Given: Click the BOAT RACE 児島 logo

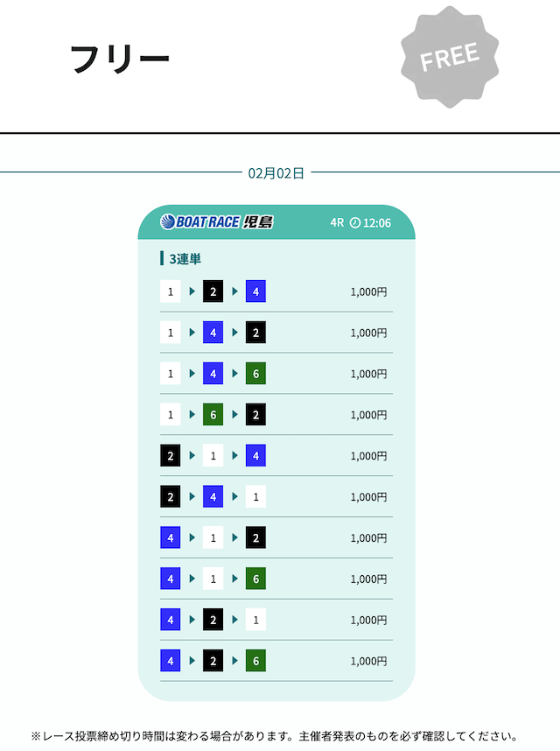Looking at the screenshot, I should pos(217,222).
